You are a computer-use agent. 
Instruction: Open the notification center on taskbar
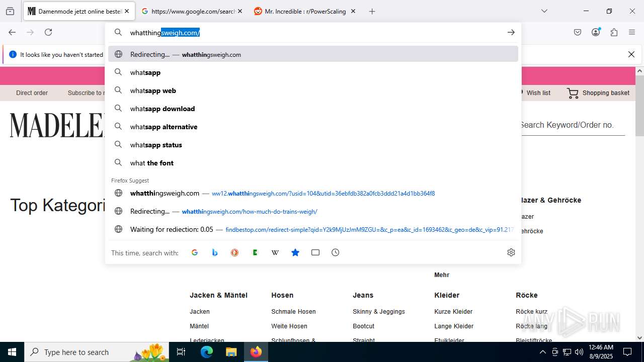(x=627, y=352)
